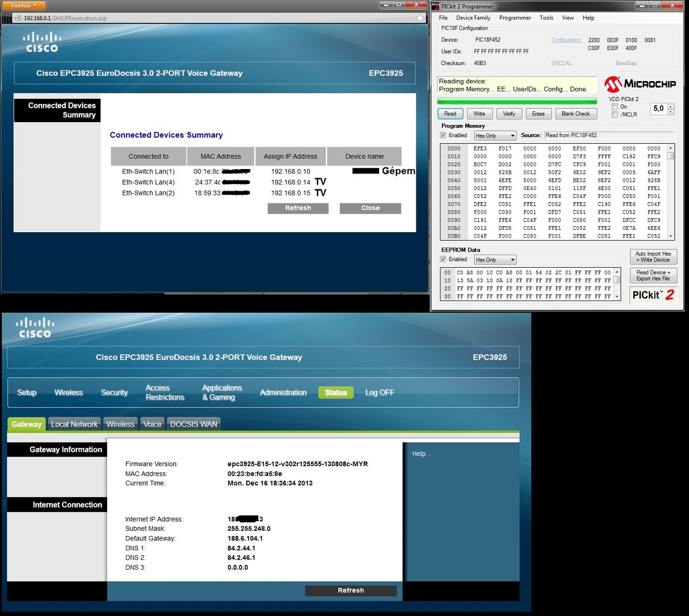Screen dimensions: 689x616
Task: Click the Connected to column header
Action: point(149,156)
